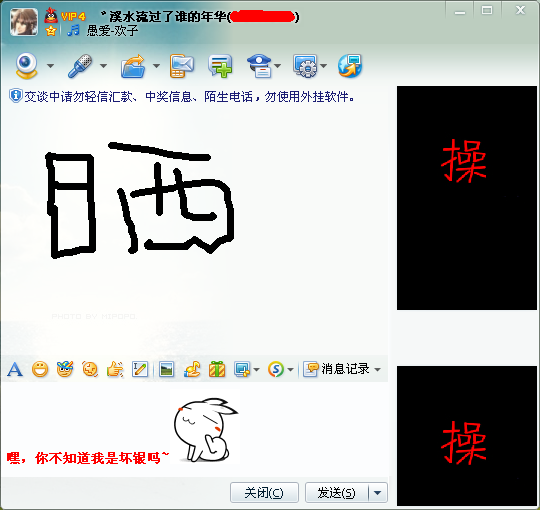
Task: Click the 发送(S) send button
Action: pyautogui.click(x=336, y=492)
